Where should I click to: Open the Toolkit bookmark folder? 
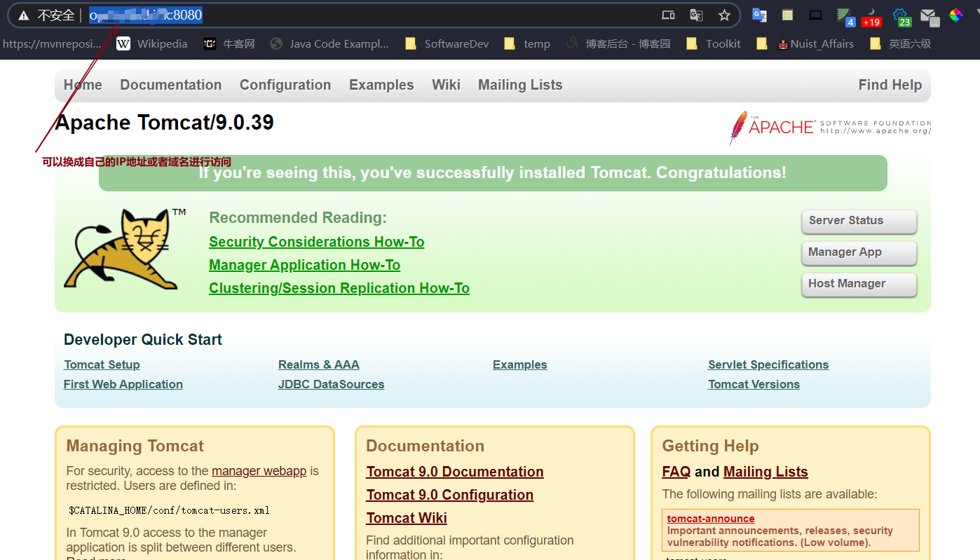[x=714, y=44]
